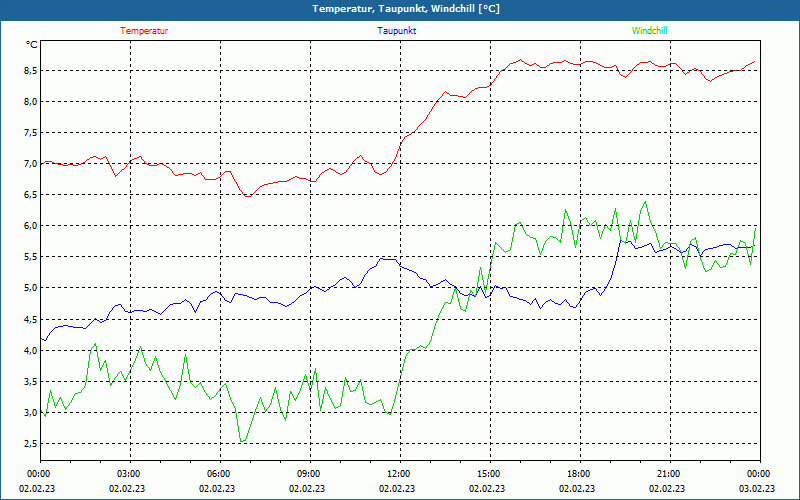Click the '03.02.23' date label
The width and height of the screenshot is (800, 500).
tap(757, 488)
